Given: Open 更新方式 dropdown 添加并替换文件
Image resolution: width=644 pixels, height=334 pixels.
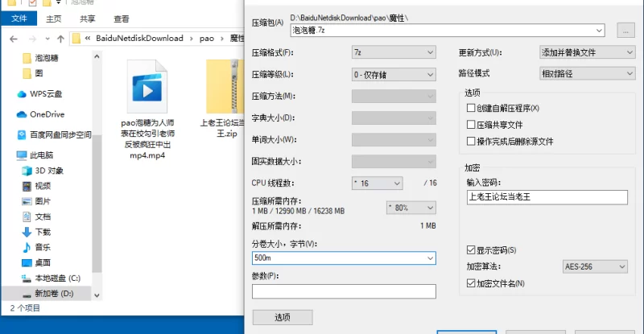Looking at the screenshot, I should coord(588,52).
